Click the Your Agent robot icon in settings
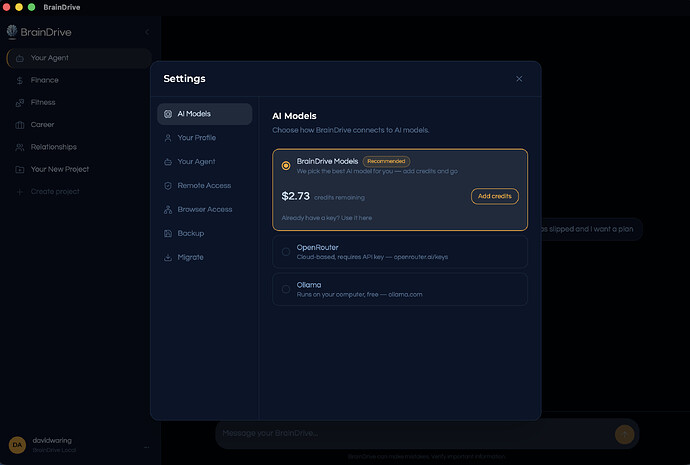Screen dimensions: 690x465 (x=168, y=162)
